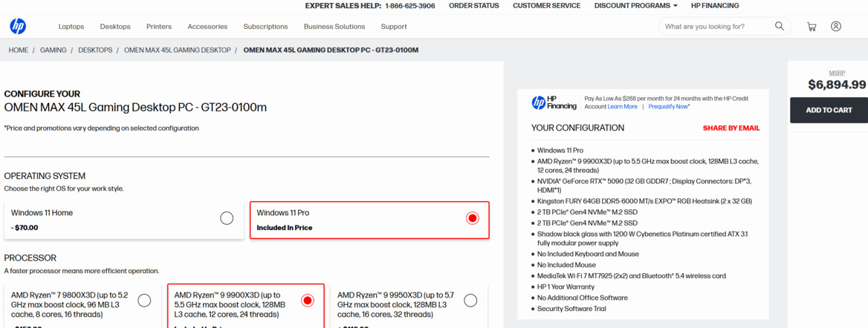The image size is (868, 328).
Task: Open the shopping cart icon
Action: [812, 26]
